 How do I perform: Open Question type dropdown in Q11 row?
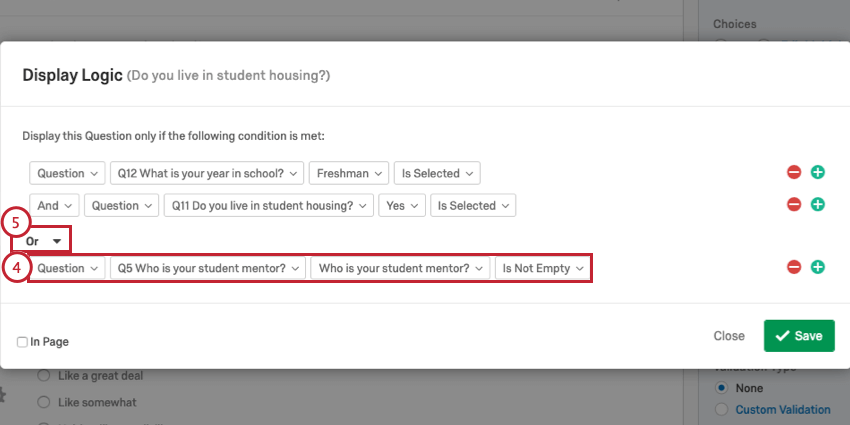pyautogui.click(x=121, y=205)
